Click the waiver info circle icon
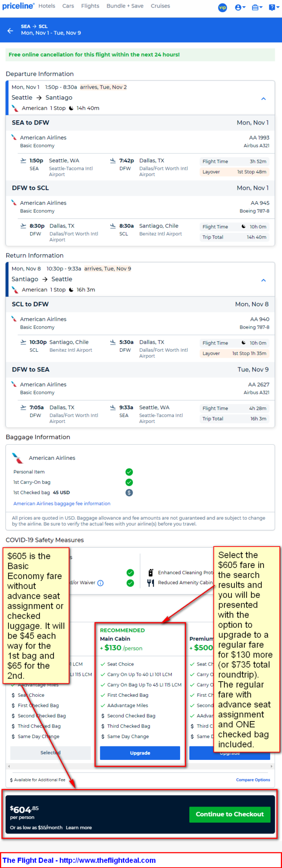Screen dimensions: 282x868 click(100, 583)
